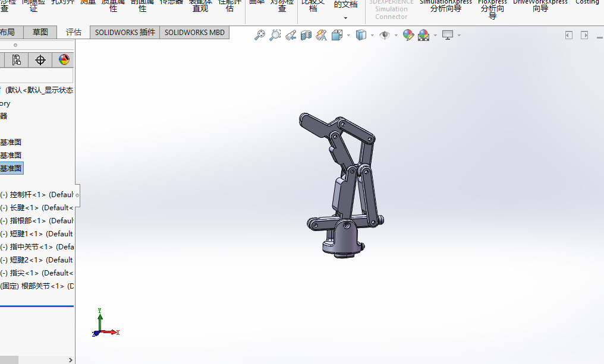
Task: Click the Zoom to Fit magnifier icon
Action: (260, 35)
